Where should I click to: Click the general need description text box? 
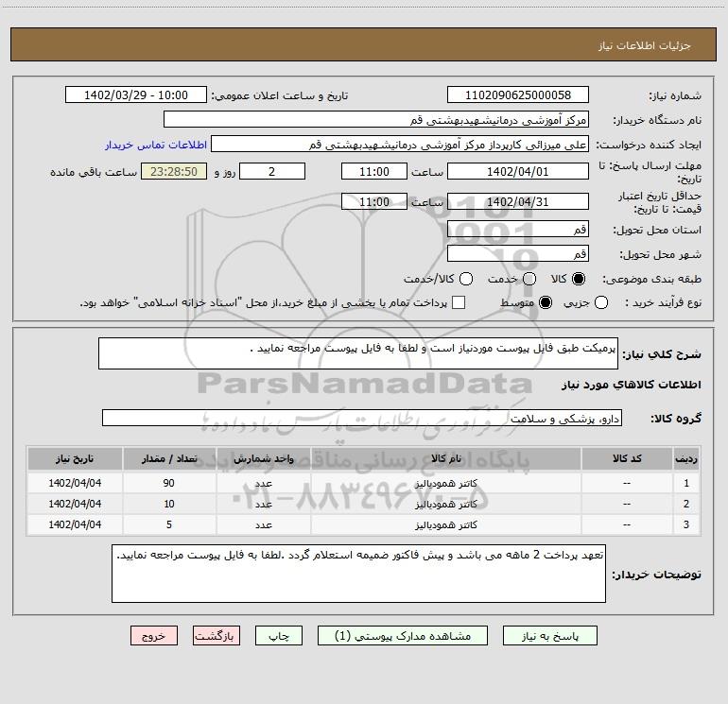click(x=358, y=353)
